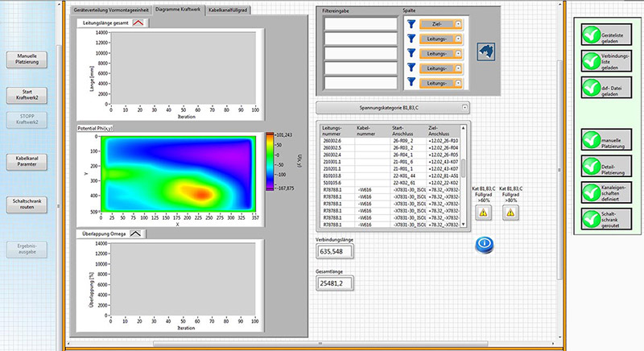Click the fourth Filtereingabe text field
644x351 pixels.
point(361,68)
